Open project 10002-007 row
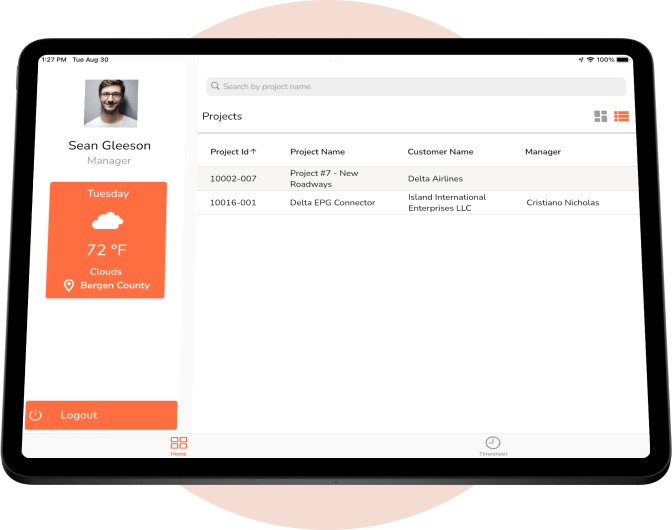 pyautogui.click(x=233, y=178)
